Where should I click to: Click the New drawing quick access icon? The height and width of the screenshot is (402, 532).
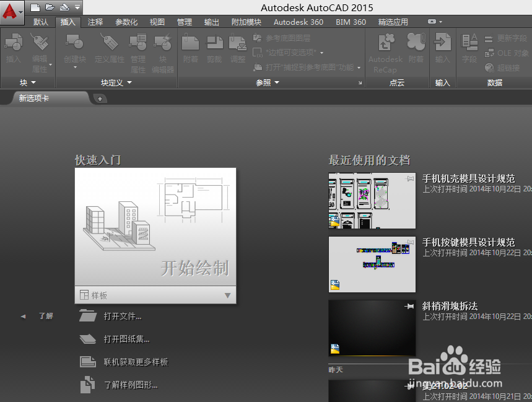(x=35, y=7)
